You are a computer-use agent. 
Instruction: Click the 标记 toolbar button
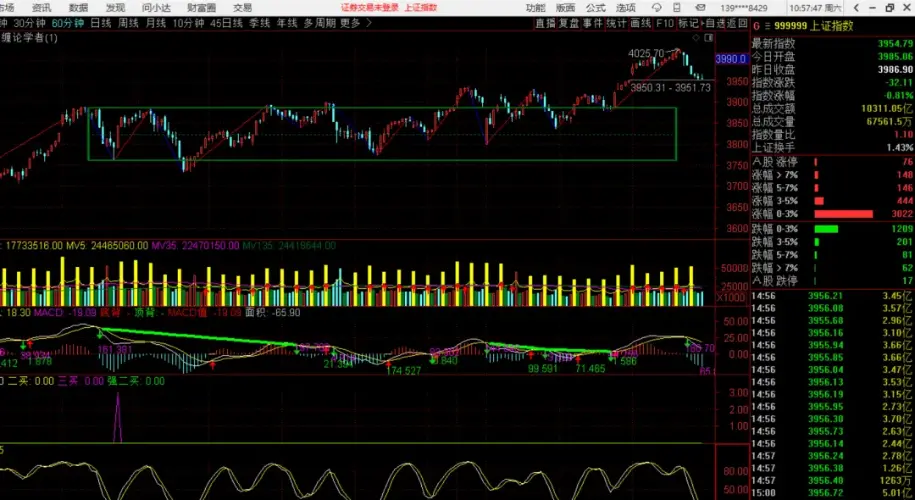point(688,23)
